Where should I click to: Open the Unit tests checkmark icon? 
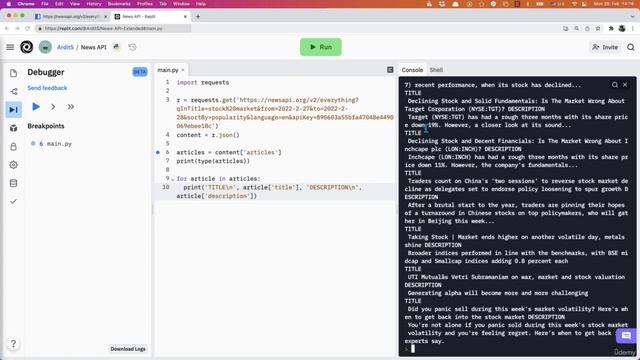(x=13, y=201)
